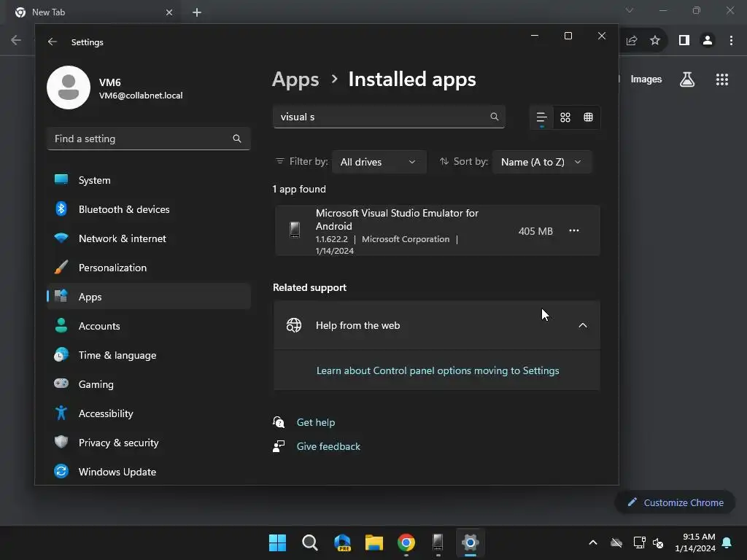Open Android emulator taskbar icon
The image size is (747, 560).
(x=438, y=542)
